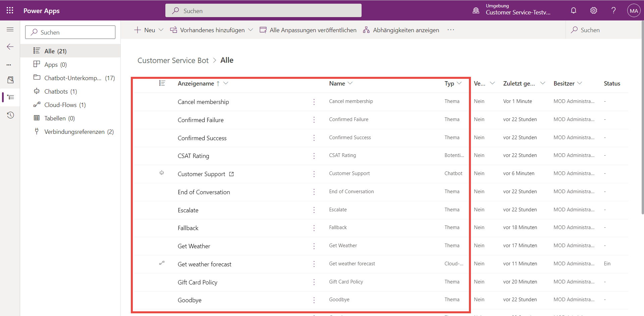Go back using the left arrow icon

(x=10, y=47)
